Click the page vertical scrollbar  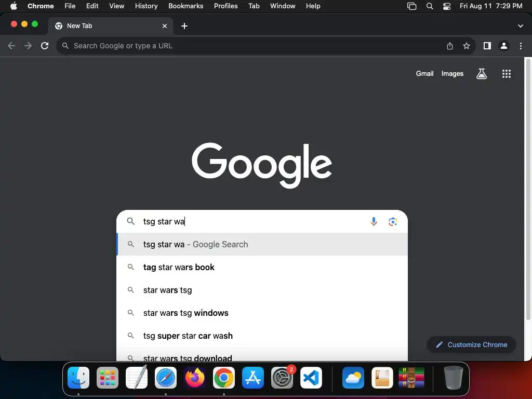coord(528,190)
